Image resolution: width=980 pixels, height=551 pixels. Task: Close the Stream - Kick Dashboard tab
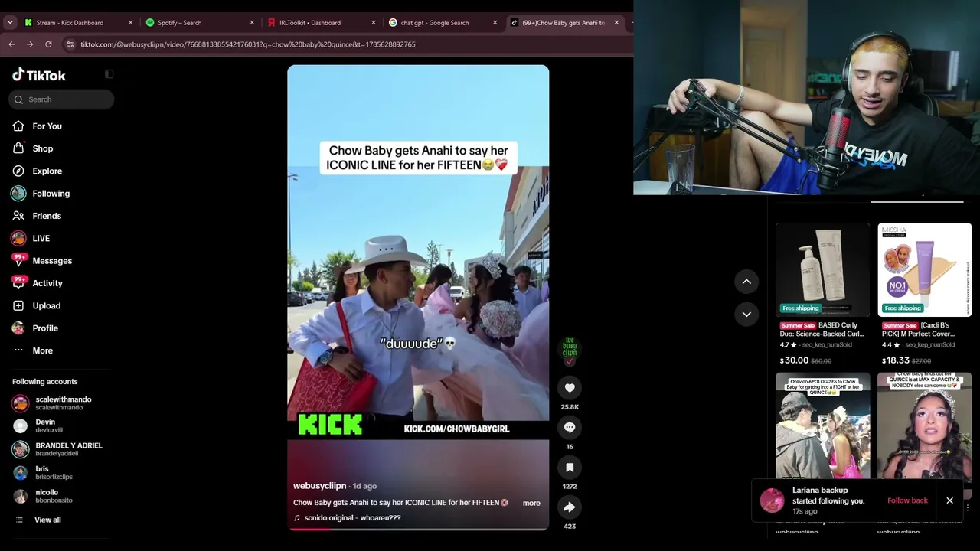(x=131, y=23)
